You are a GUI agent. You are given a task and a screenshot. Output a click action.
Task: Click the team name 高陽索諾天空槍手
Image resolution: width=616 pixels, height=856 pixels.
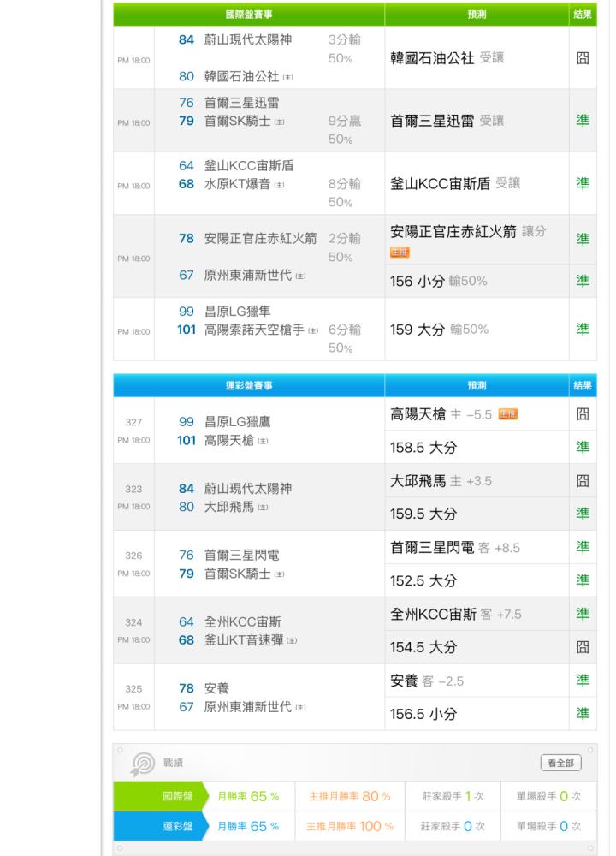254,330
